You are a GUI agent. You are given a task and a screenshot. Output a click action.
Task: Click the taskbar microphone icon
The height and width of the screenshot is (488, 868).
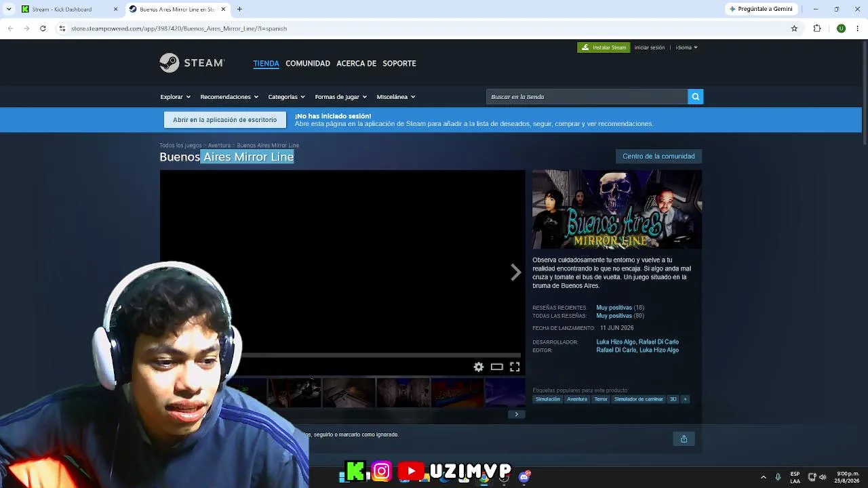point(778,477)
